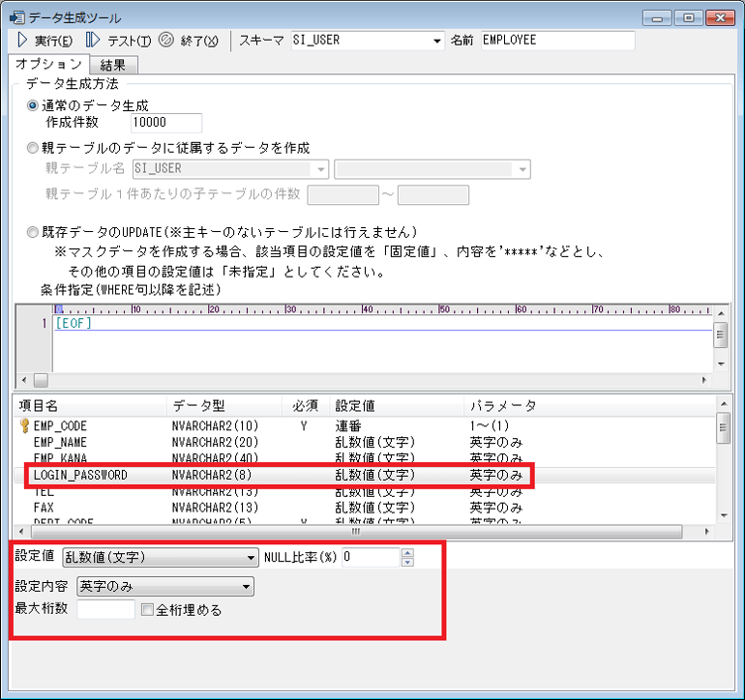Select 通常のデータ生成 radio button
Screen dimensions: 745x700
coord(33,105)
